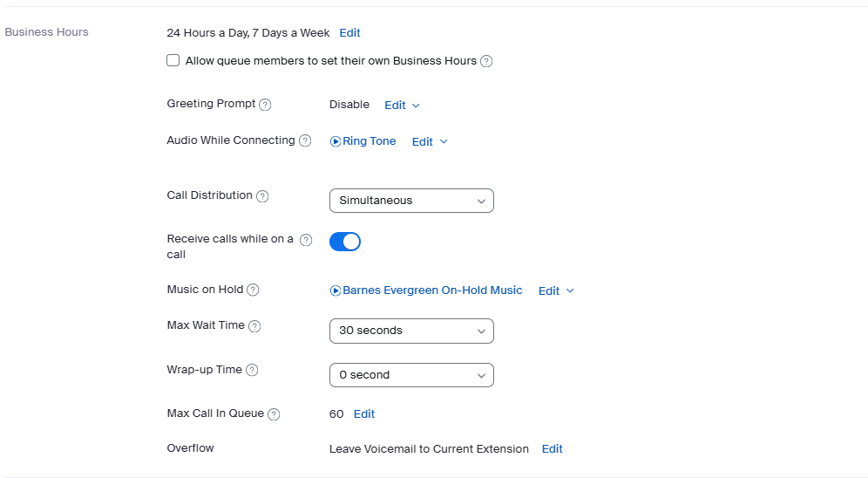Open Edit menu for Audio While Connecting

pyautogui.click(x=430, y=141)
